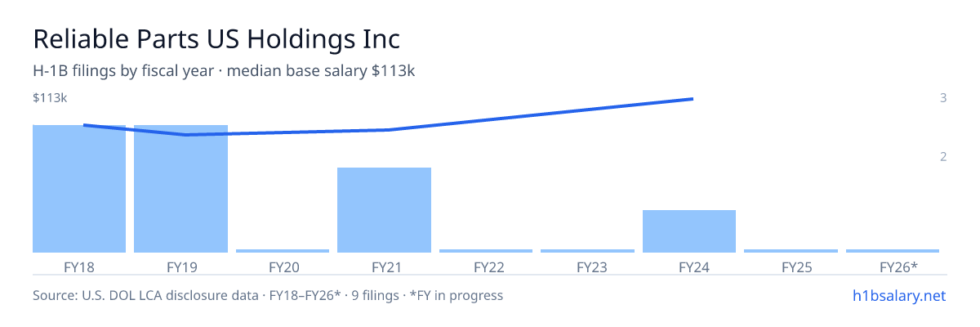The image size is (980, 327).
Task: Click the source footnote text
Action: click(268, 295)
